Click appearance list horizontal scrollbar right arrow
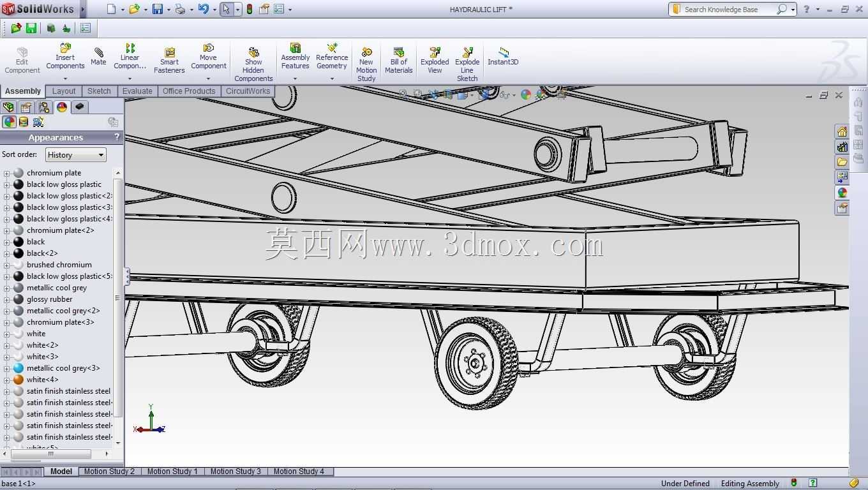Viewport: 868px width, 490px height. click(x=107, y=454)
